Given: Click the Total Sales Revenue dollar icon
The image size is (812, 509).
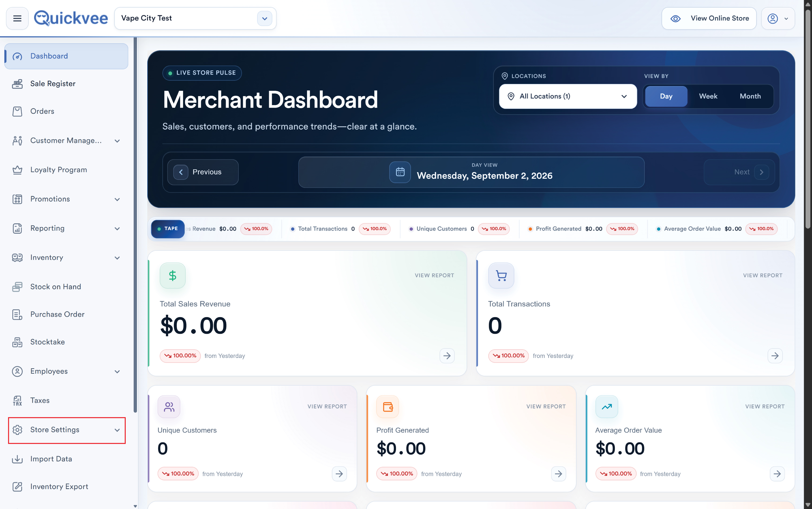Looking at the screenshot, I should coord(173,276).
